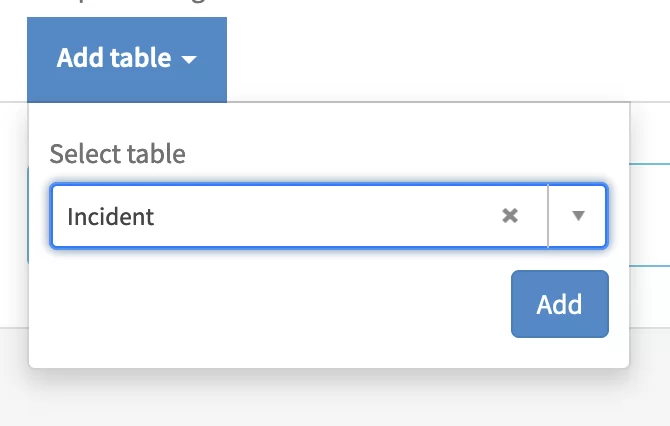Click empty area left of the Add button

pyautogui.click(x=300, y=304)
